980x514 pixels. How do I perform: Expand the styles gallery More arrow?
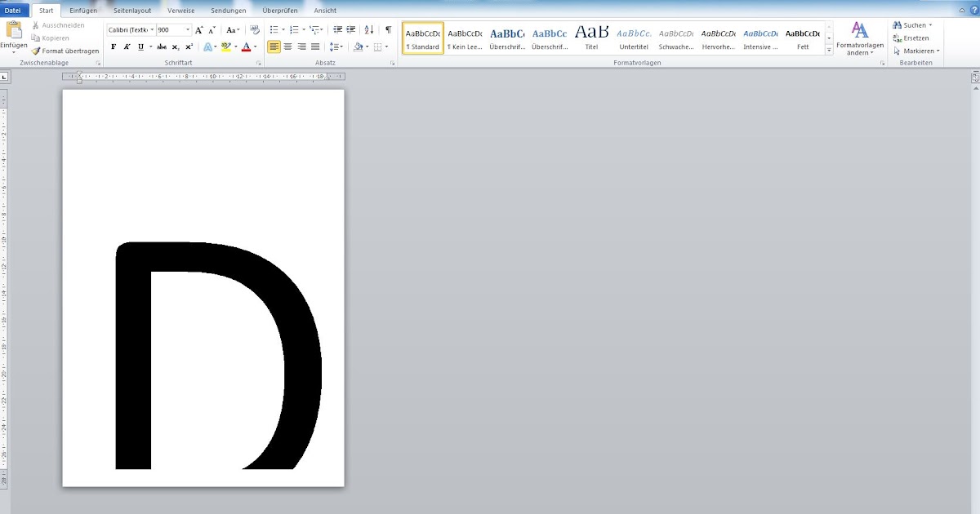pos(830,50)
